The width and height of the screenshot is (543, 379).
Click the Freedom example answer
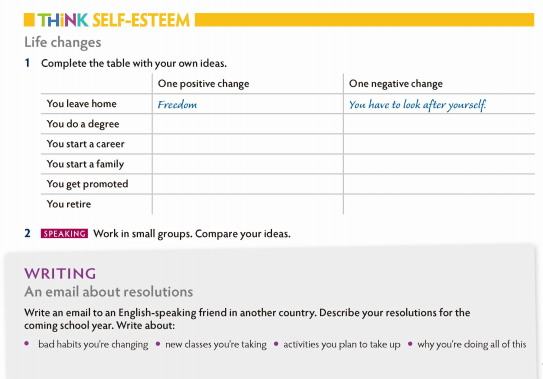pyautogui.click(x=177, y=105)
